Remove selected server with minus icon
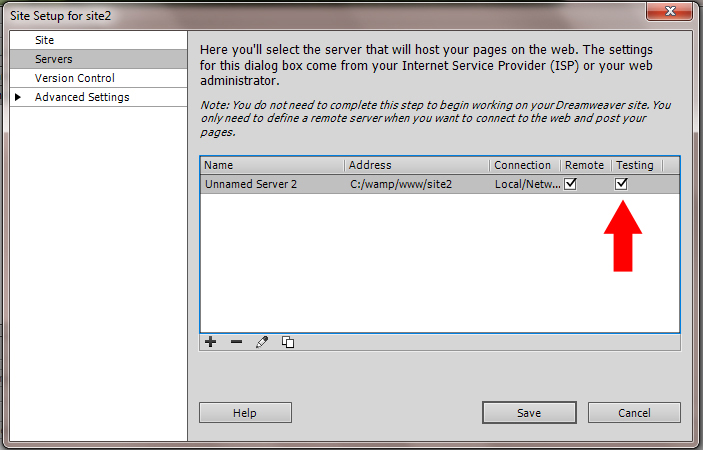703x450 pixels. (236, 342)
